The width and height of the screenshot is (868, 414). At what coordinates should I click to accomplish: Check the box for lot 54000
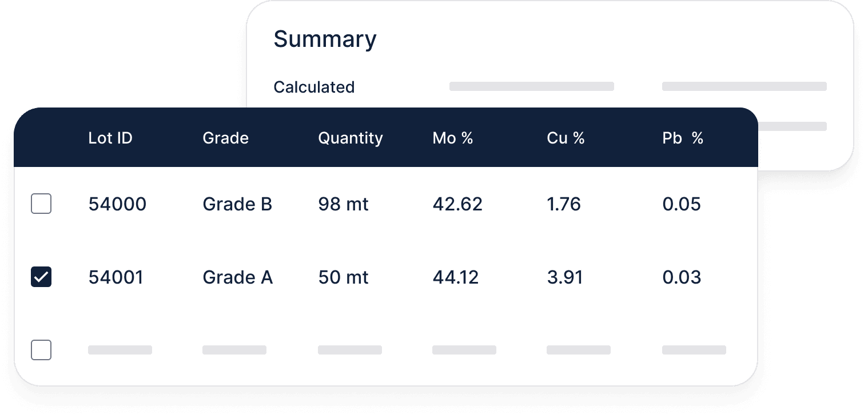(41, 204)
